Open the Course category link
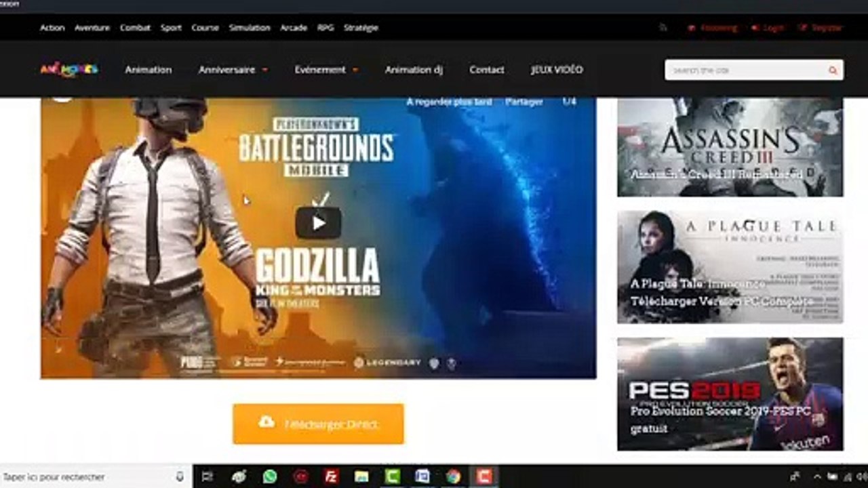Image resolution: width=868 pixels, height=488 pixels. tap(205, 28)
